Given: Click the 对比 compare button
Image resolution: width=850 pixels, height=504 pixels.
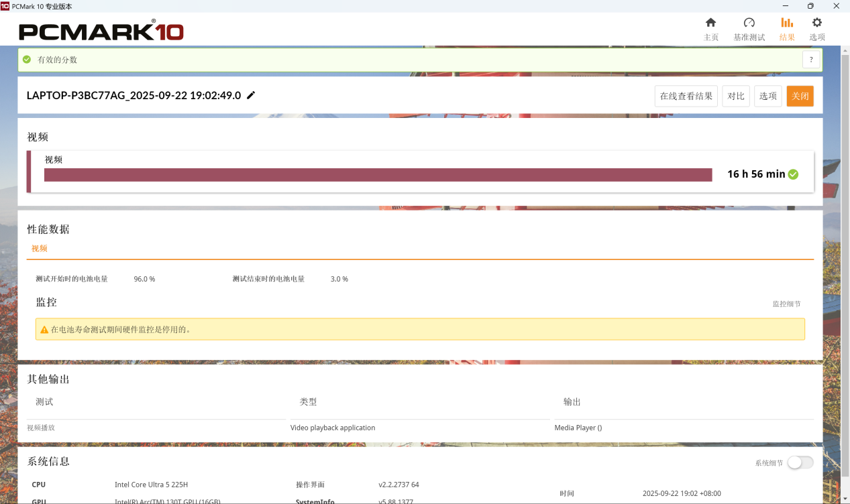Looking at the screenshot, I should (736, 96).
